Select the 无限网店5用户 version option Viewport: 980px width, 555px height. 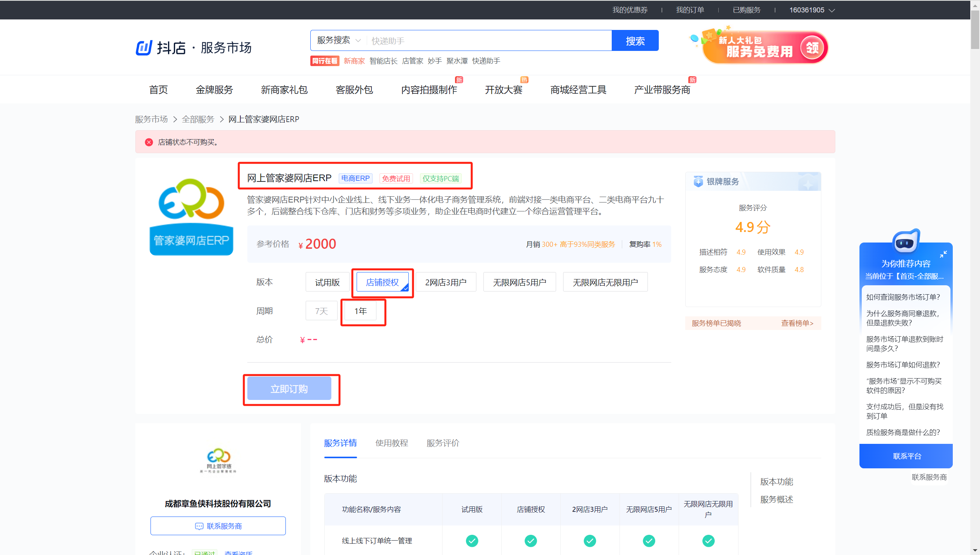point(520,282)
